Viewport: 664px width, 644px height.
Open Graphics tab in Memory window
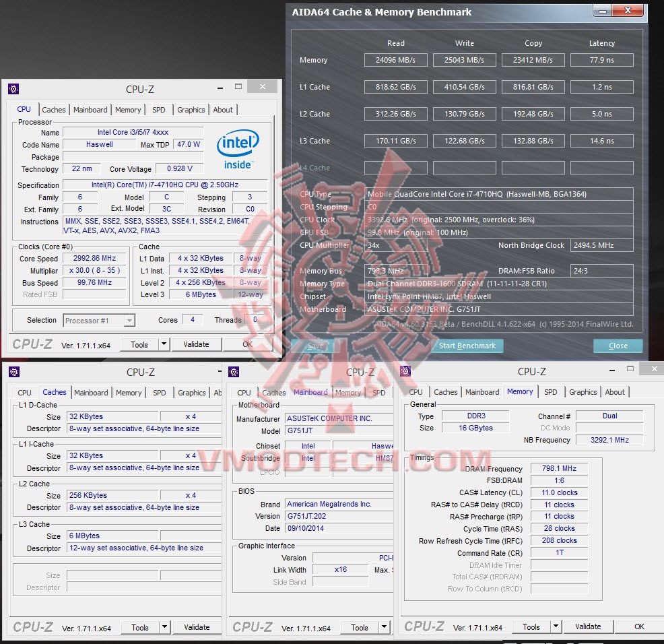click(x=583, y=392)
